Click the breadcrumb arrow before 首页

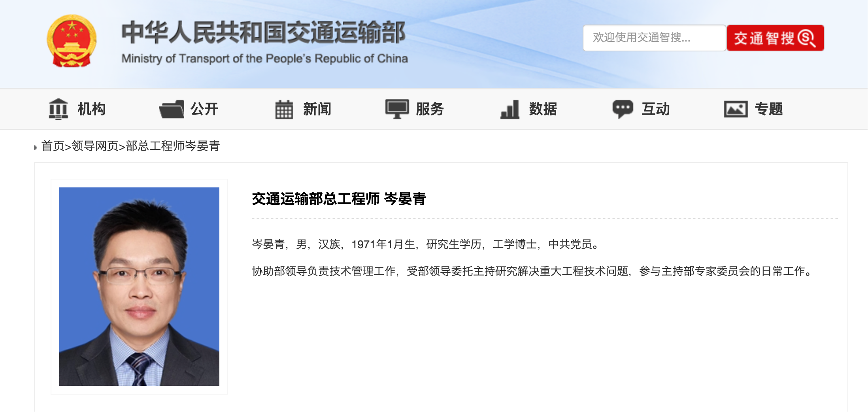[x=36, y=147]
